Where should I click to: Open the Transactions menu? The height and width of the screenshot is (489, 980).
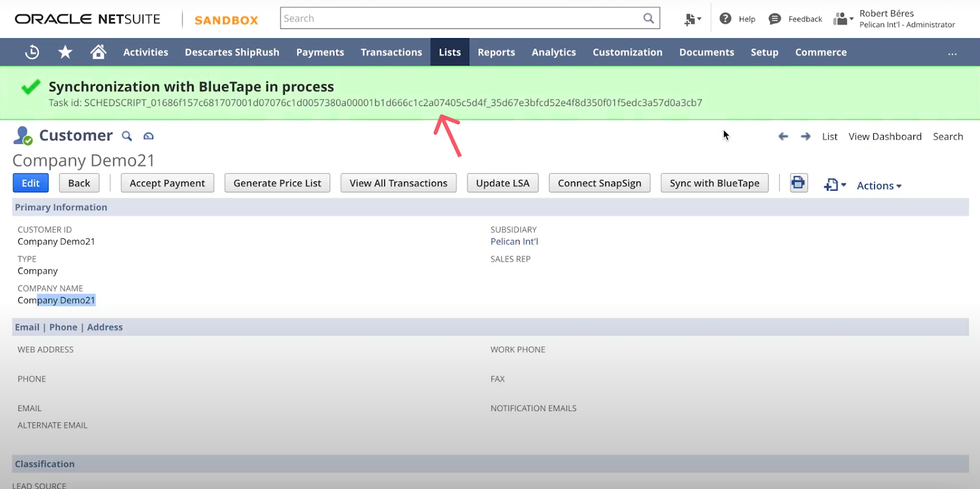(x=391, y=52)
